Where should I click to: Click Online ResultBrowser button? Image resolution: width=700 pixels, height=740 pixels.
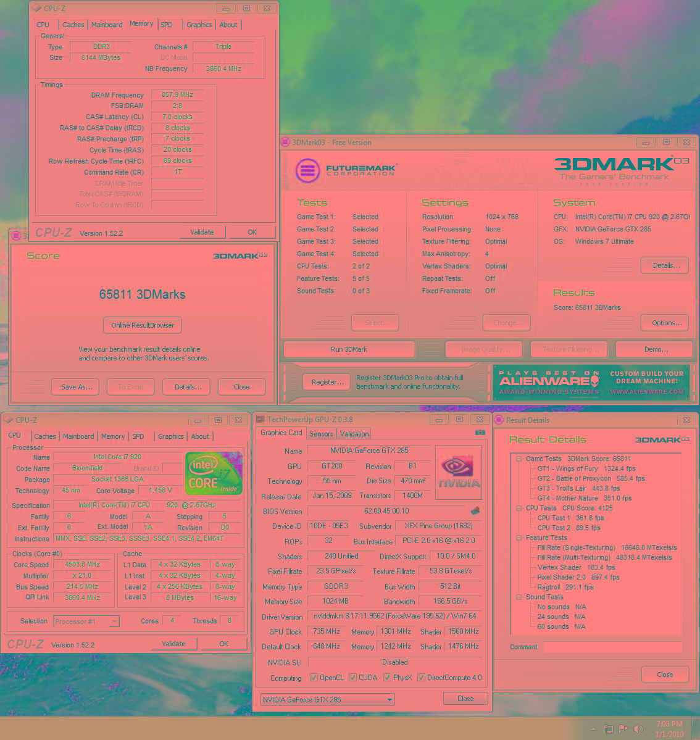pyautogui.click(x=143, y=325)
